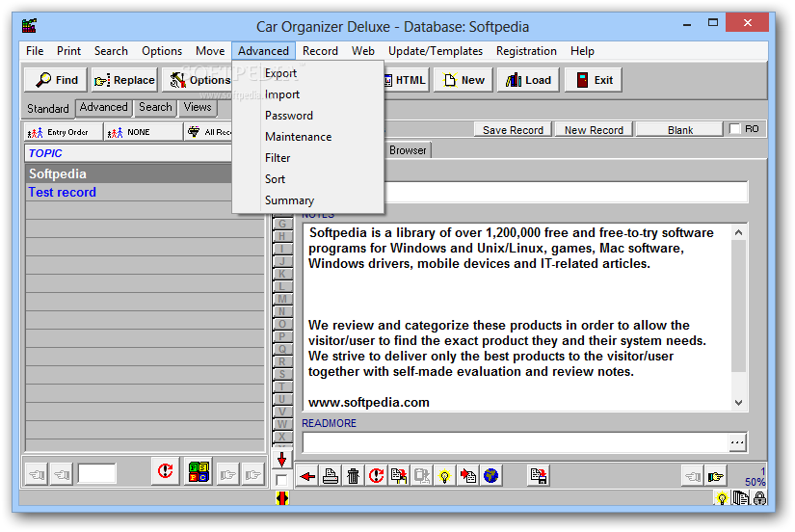Click the red left arrow icon in record toolbar
The height and width of the screenshot is (532, 795).
[307, 476]
